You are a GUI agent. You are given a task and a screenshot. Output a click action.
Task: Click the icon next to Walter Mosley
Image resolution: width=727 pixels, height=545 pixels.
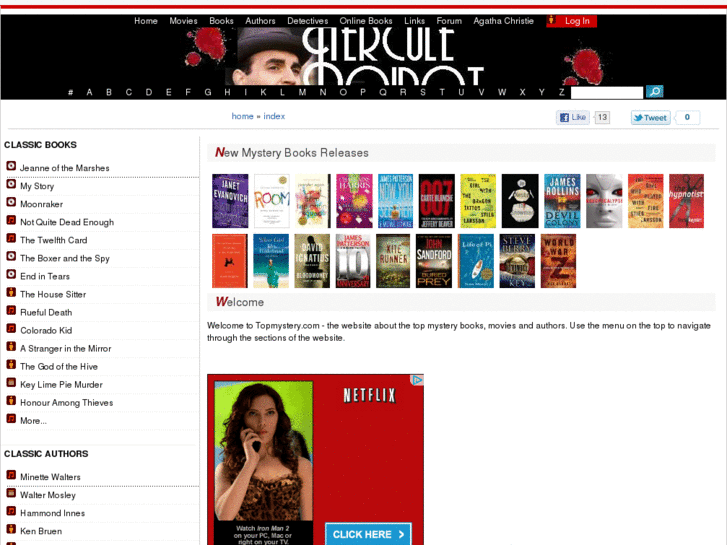point(11,493)
